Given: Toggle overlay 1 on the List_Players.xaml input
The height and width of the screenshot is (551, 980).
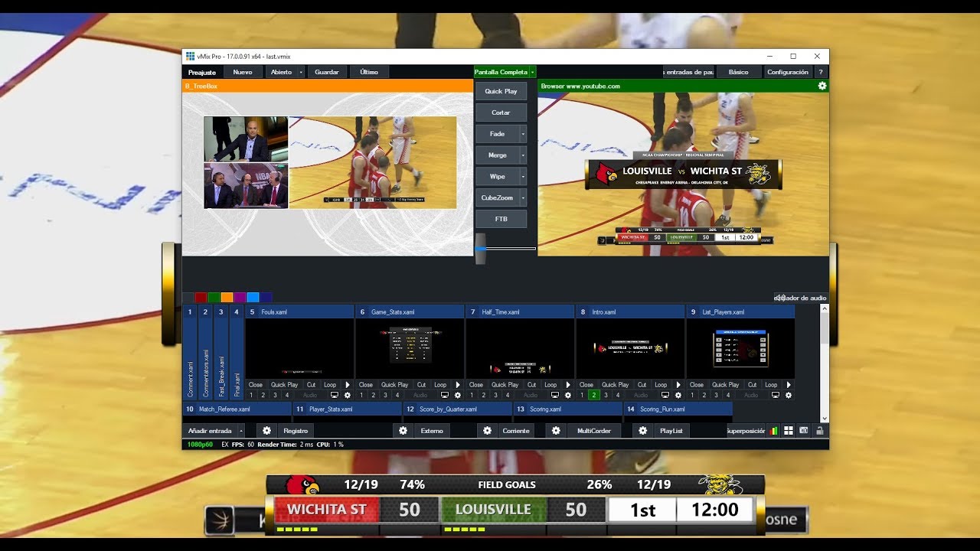Looking at the screenshot, I should click(692, 395).
